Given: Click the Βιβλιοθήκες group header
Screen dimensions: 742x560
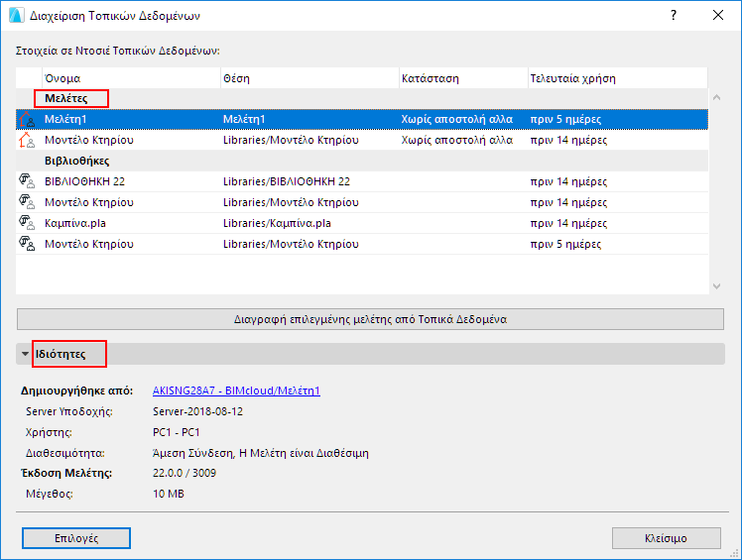Looking at the screenshot, I should [76, 161].
